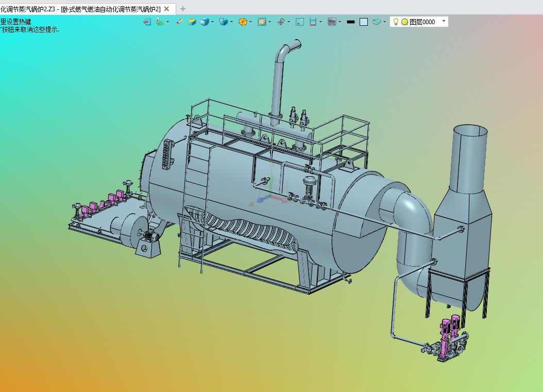Image resolution: width=543 pixels, height=392 pixels.
Task: Click the red crosshair target icon
Action: coord(281,22)
